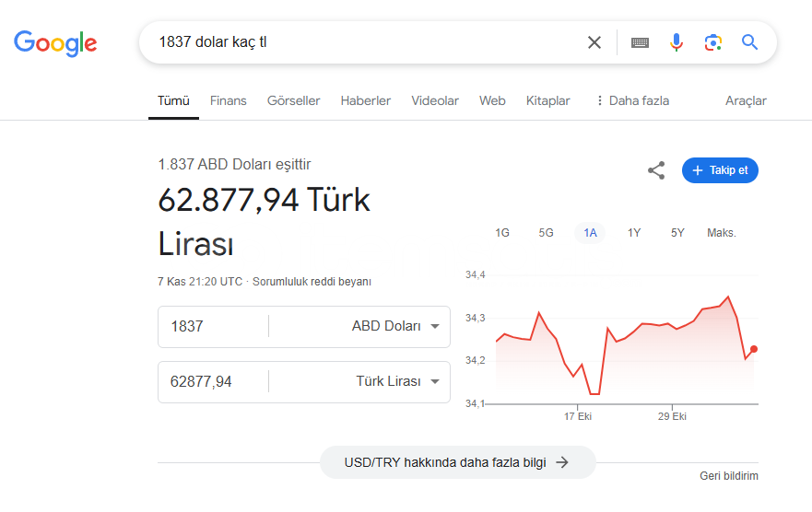Screen dimensions: 812x512
Task: Click the 1837 amount input field
Action: point(213,326)
